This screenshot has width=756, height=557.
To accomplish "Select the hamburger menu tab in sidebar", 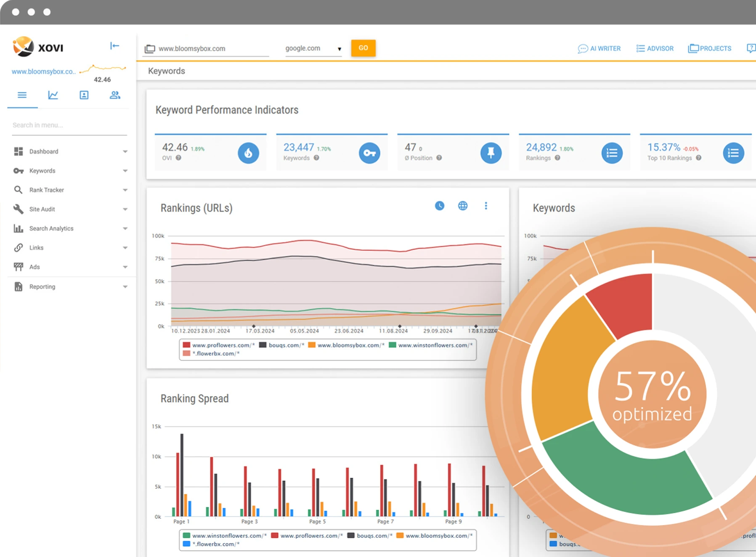I will tap(22, 95).
